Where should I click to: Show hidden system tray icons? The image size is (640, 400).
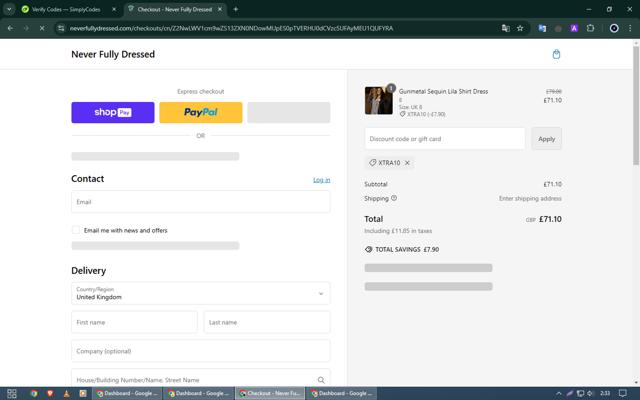pos(558,393)
